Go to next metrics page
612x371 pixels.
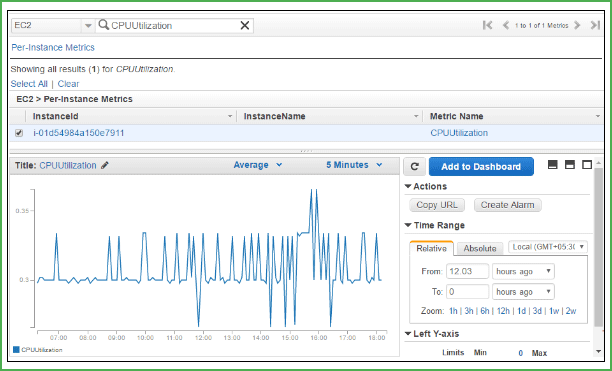point(577,25)
